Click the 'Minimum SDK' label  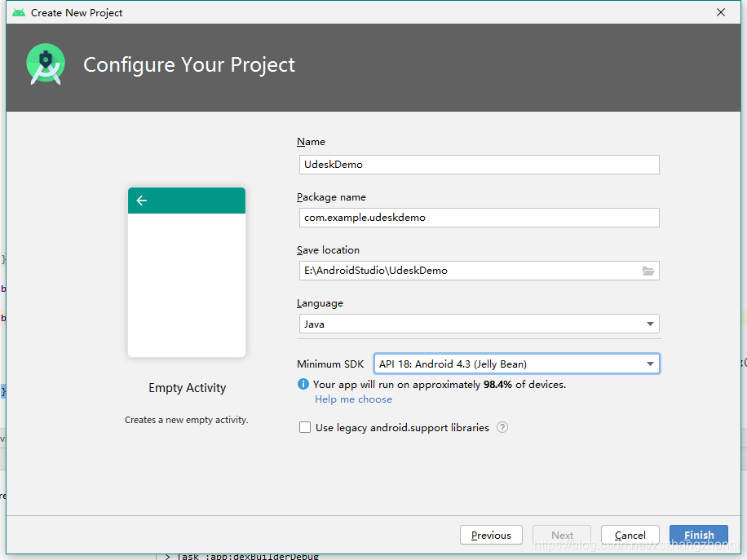330,364
